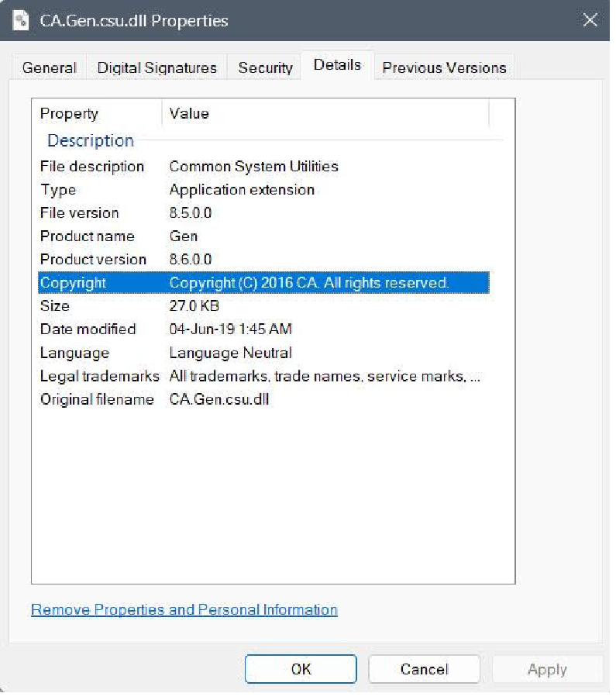Click the Property column header
The image size is (616, 700).
pyautogui.click(x=70, y=114)
